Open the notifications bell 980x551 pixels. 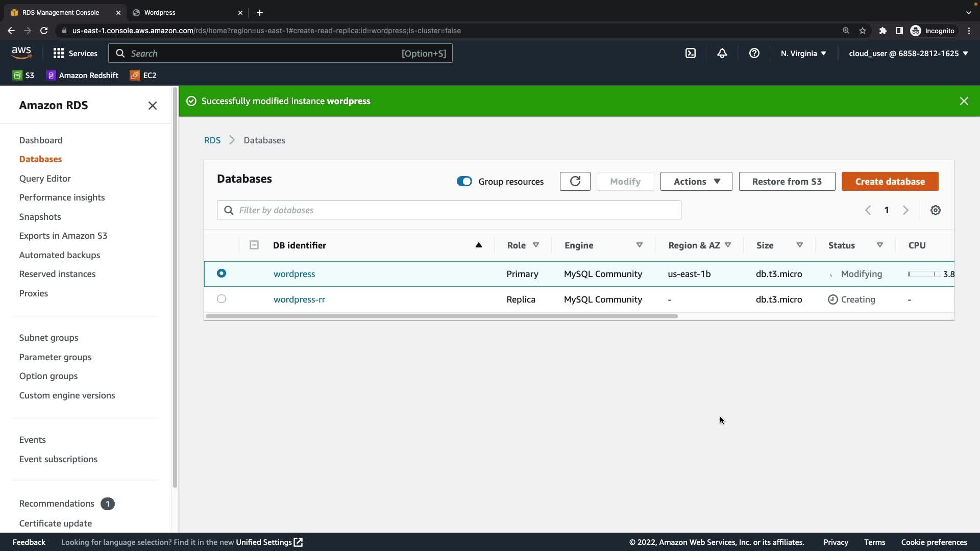pyautogui.click(x=722, y=54)
